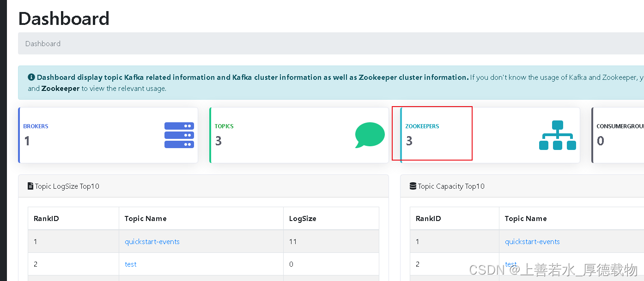Click the Brokers server stack icon
The width and height of the screenshot is (644, 281).
point(179,135)
